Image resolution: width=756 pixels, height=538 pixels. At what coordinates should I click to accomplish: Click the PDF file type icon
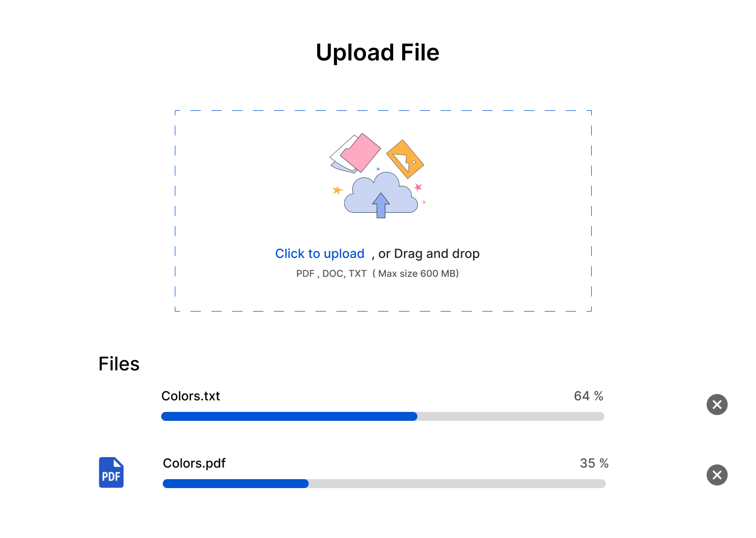(x=111, y=472)
